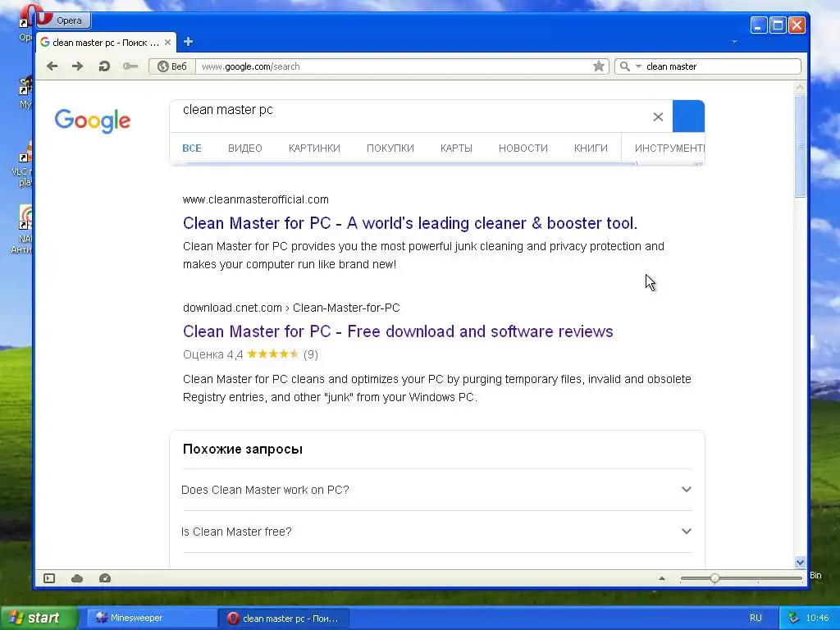Bookmark page with the star icon
The height and width of the screenshot is (630, 840).
(599, 66)
